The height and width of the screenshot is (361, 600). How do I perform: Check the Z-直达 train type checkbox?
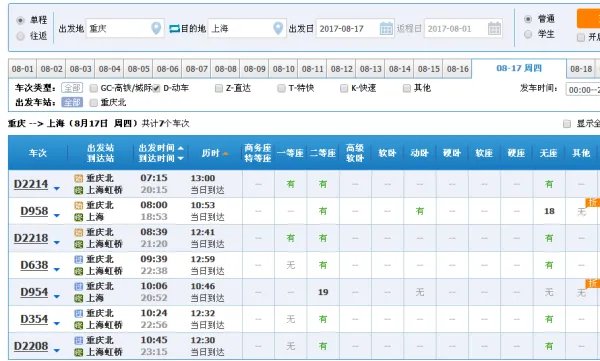point(219,88)
